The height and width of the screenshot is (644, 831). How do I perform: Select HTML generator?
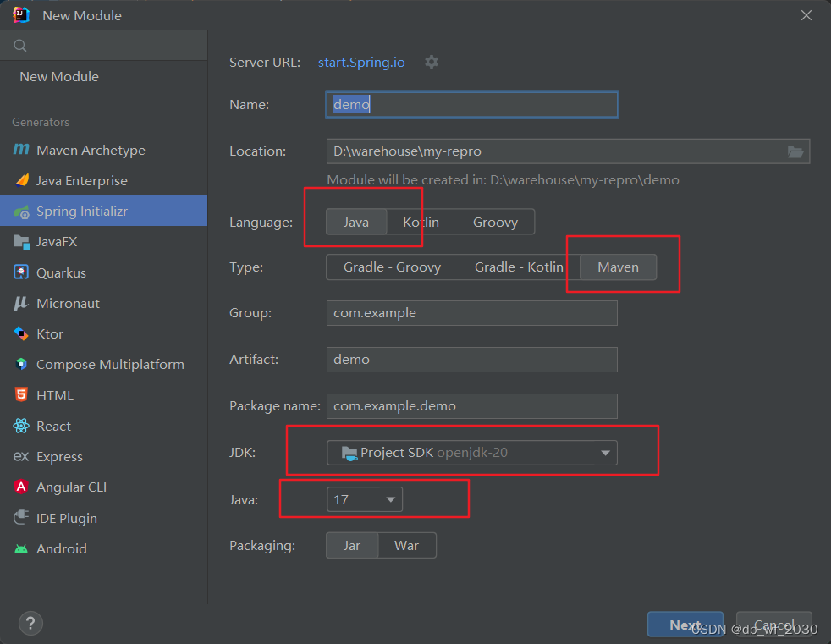[x=104, y=395]
